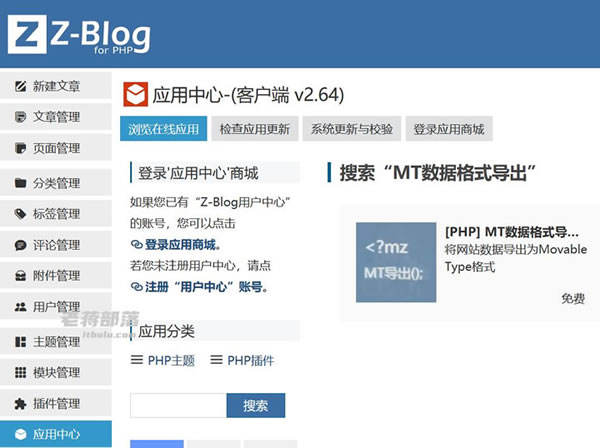Select the 浏览在线应用 tab
600x448 pixels.
163,129
